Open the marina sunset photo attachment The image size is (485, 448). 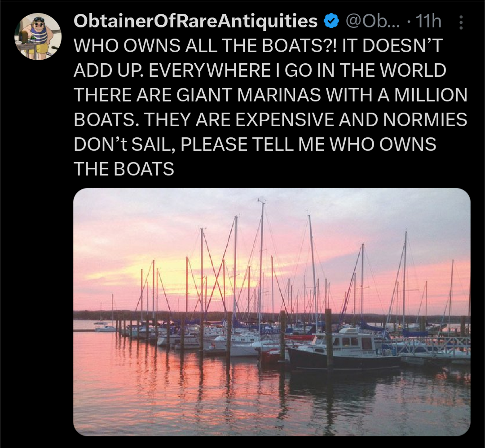coord(272,312)
